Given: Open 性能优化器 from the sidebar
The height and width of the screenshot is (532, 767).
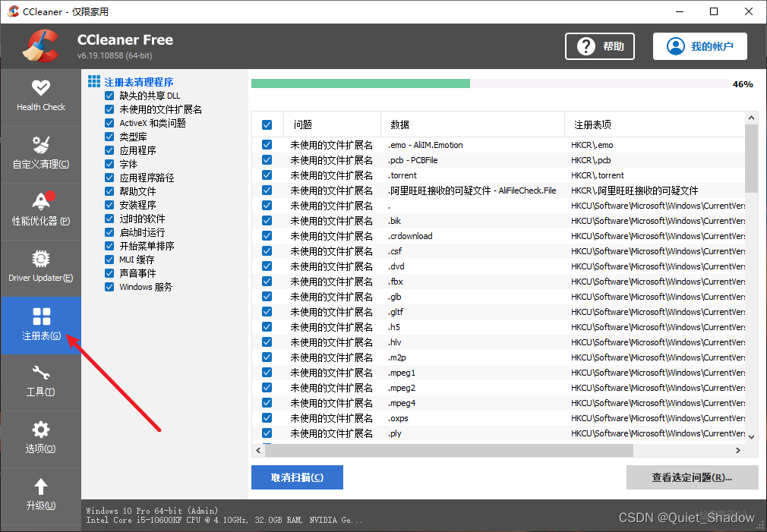Looking at the screenshot, I should point(41,211).
